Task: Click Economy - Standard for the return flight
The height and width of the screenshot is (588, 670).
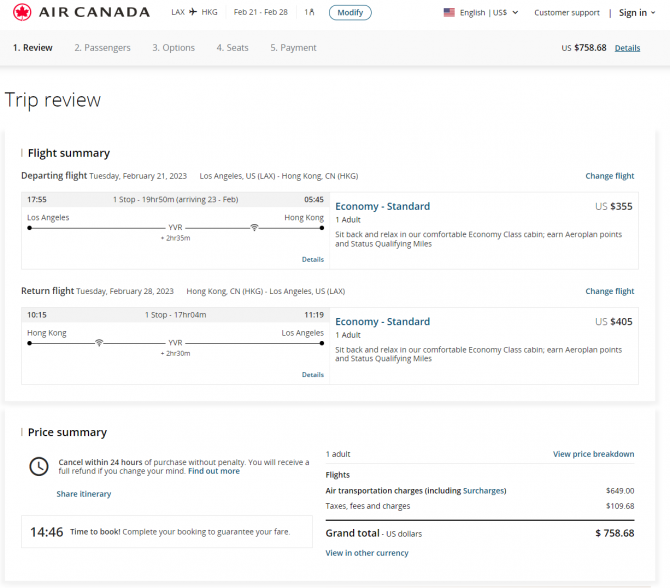Action: (382, 322)
